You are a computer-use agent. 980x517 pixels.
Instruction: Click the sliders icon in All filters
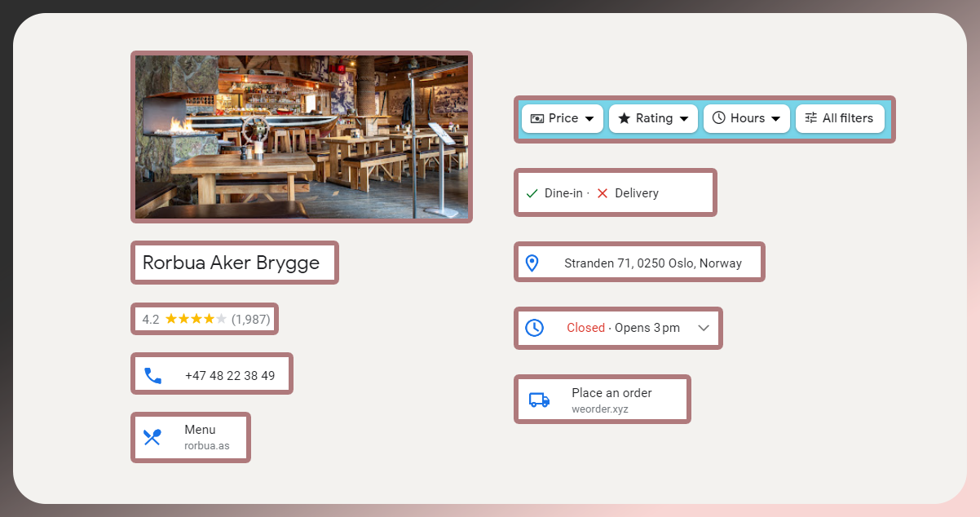[x=810, y=118]
